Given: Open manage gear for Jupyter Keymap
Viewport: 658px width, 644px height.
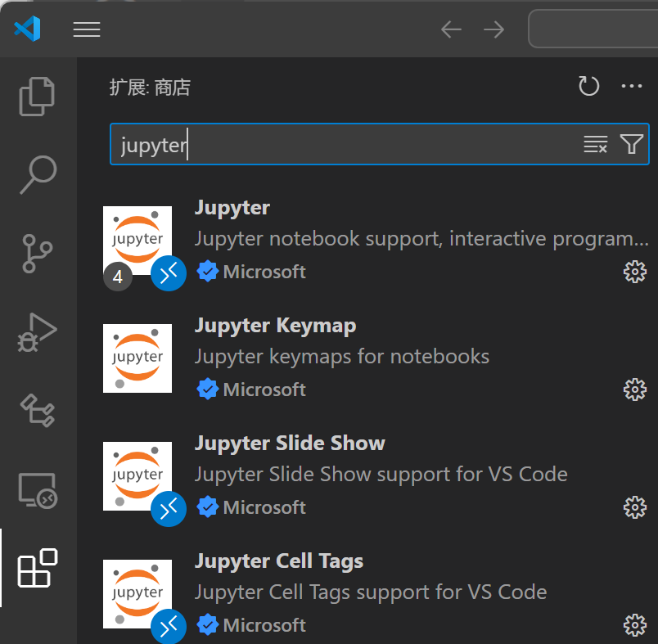Looking at the screenshot, I should pyautogui.click(x=635, y=390).
